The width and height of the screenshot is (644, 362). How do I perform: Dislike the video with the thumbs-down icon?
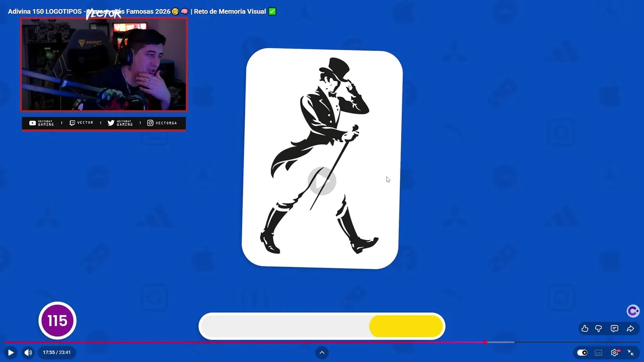click(x=599, y=328)
